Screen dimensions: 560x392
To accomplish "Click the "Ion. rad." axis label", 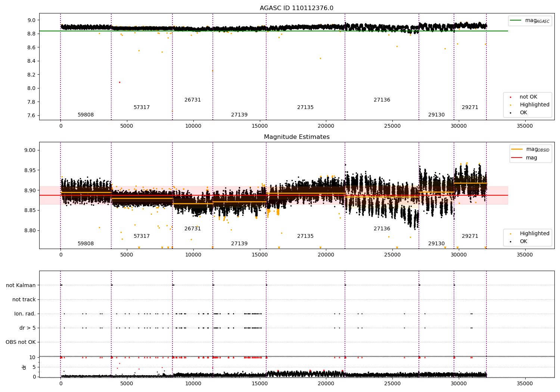I will 25,314.
